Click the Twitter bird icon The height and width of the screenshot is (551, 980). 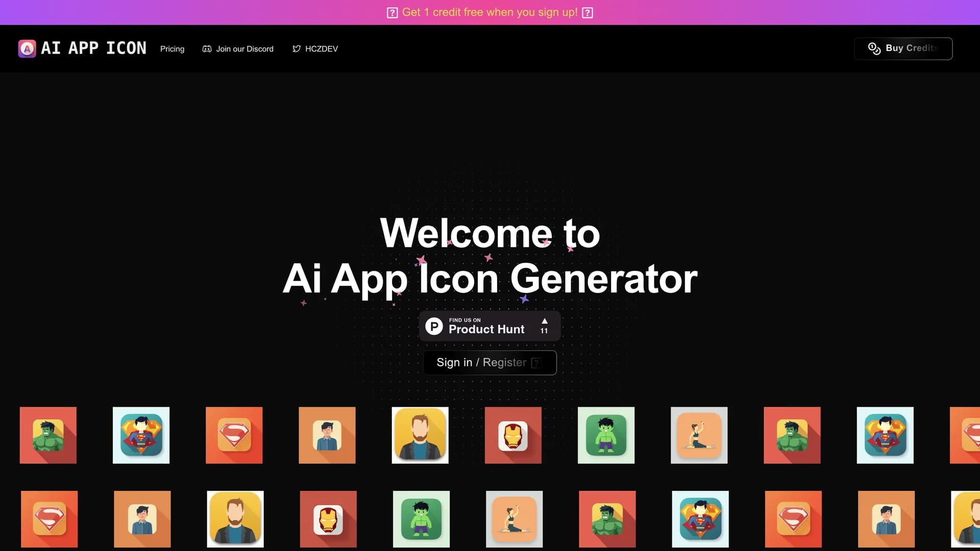click(296, 49)
